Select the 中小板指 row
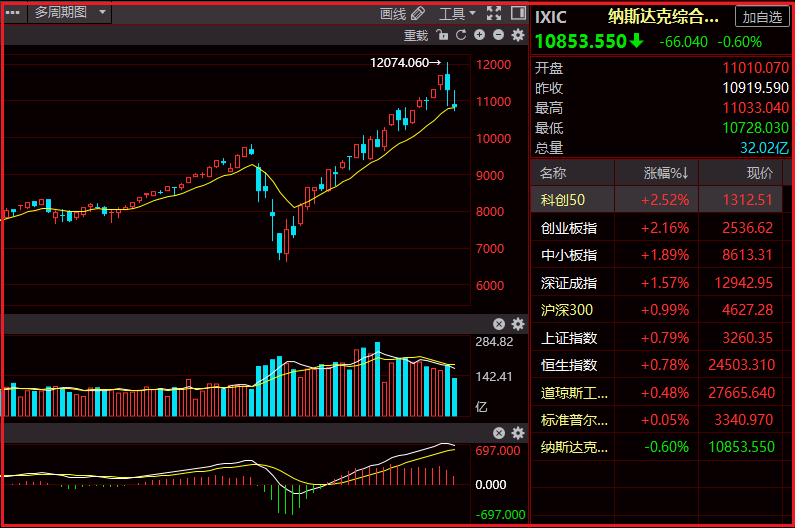This screenshot has width=795, height=528. (x=657, y=255)
